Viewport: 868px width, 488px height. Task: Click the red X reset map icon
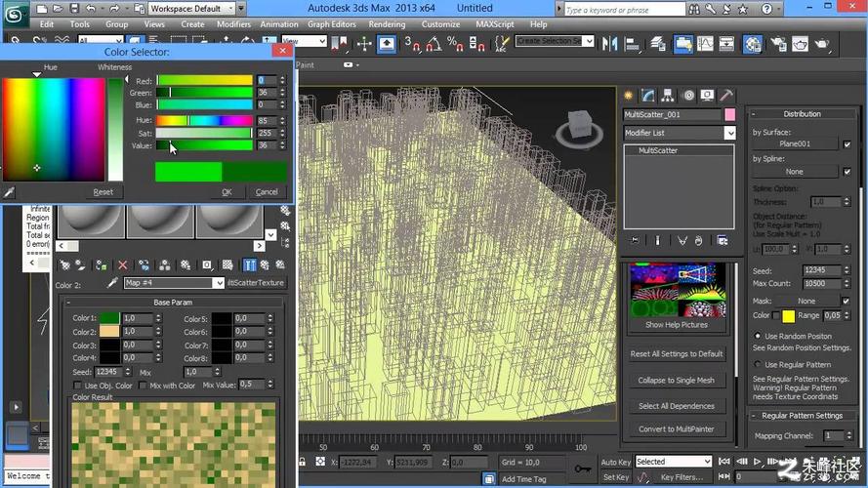click(x=123, y=264)
